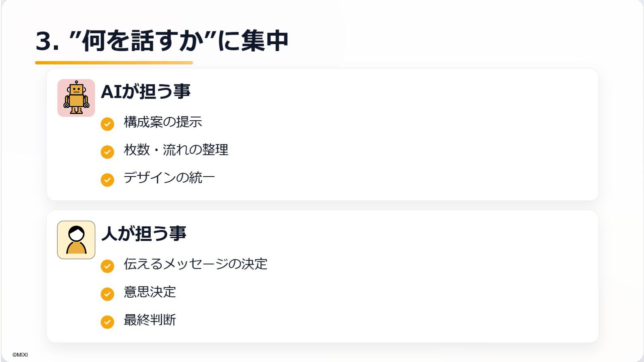Screen dimensions: 644x362
Task: Click the check icon next to 構成案の提示
Action: click(x=107, y=124)
